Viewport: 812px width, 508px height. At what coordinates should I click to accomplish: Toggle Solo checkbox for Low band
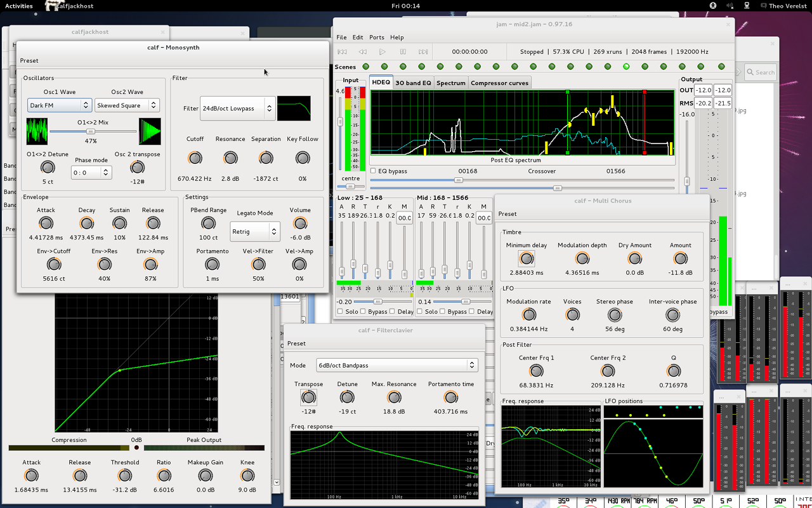(341, 312)
